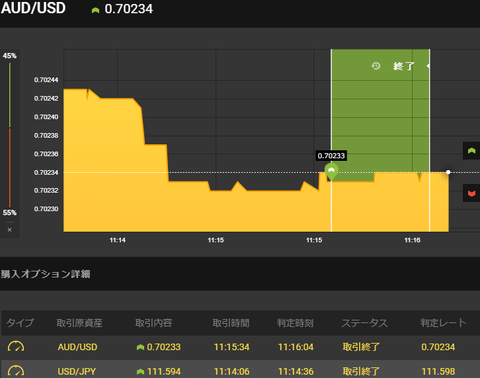The width and height of the screenshot is (480, 378).
Task: Click the 0.70233 entry price tooltip
Action: (x=331, y=156)
